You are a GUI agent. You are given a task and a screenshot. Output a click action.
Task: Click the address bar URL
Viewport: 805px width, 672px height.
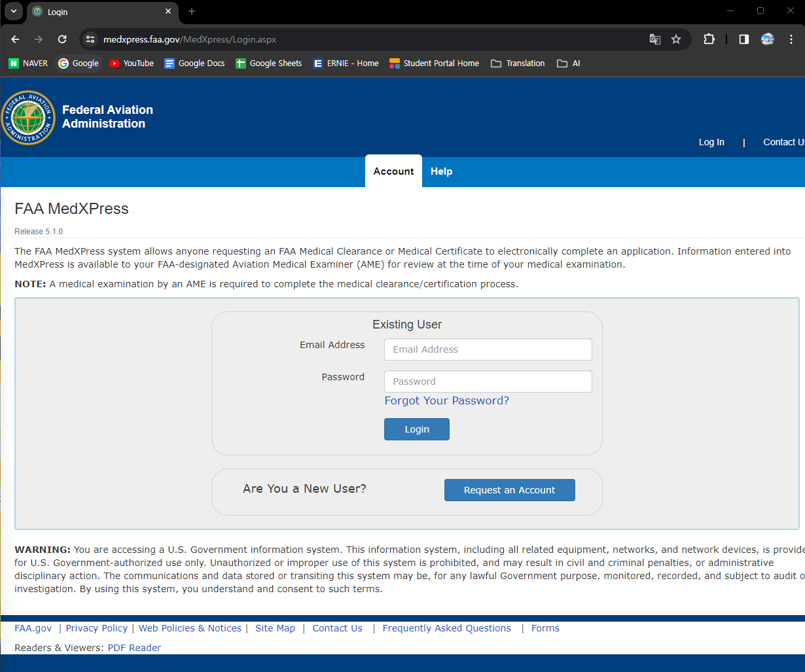tap(190, 39)
